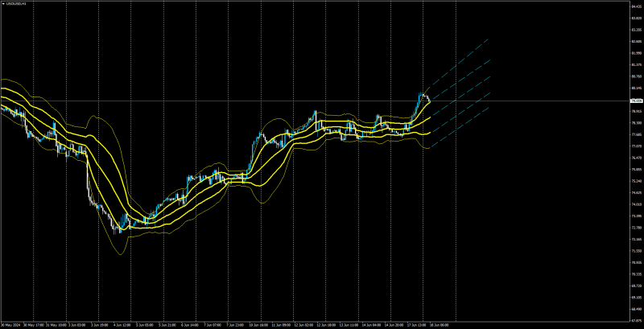The image size is (644, 329).
Task: Click the 74.625 price axis label
Action: 637,193
